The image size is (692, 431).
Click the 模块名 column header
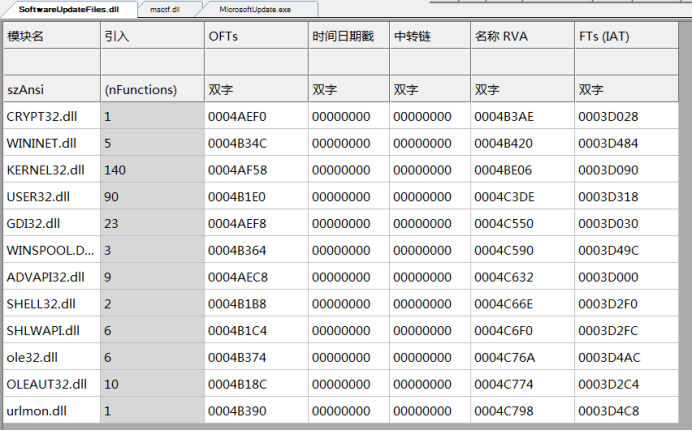click(x=52, y=36)
